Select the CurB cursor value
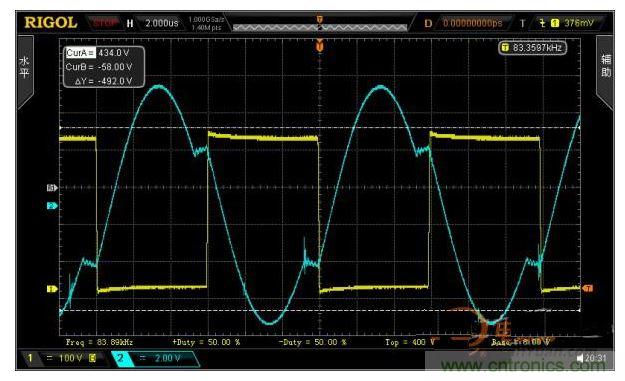The image size is (625, 381). 115,67
